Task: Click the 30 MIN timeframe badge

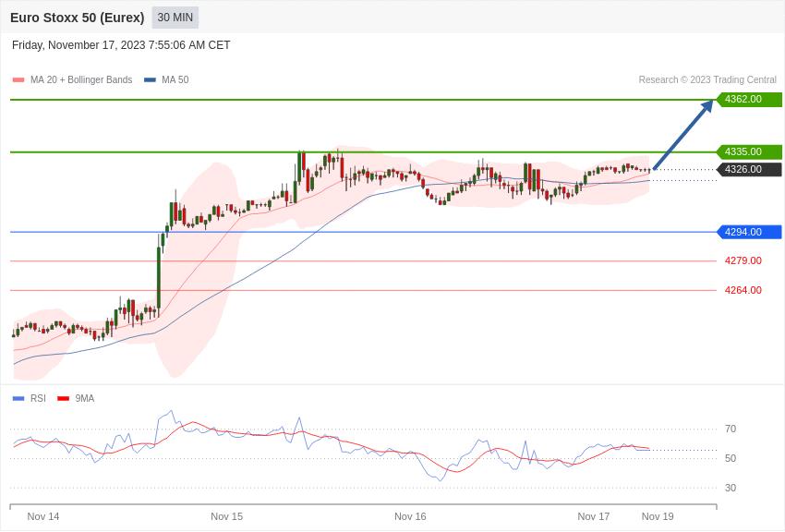Action: (175, 18)
